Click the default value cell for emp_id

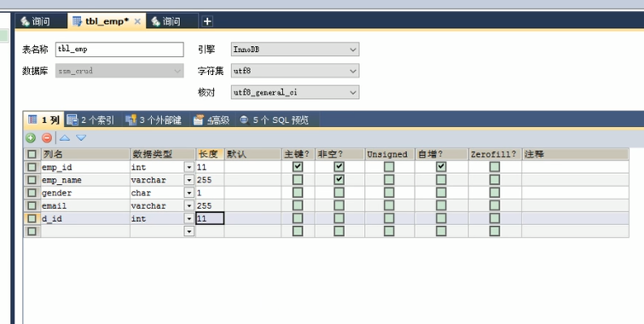[x=252, y=167]
